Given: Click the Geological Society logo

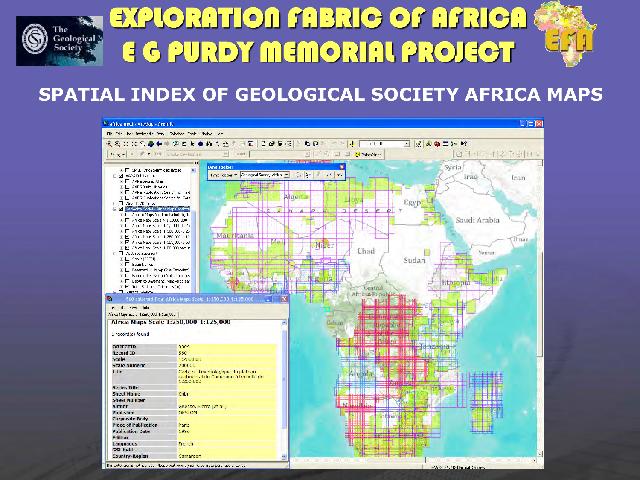Looking at the screenshot, I should (59, 41).
